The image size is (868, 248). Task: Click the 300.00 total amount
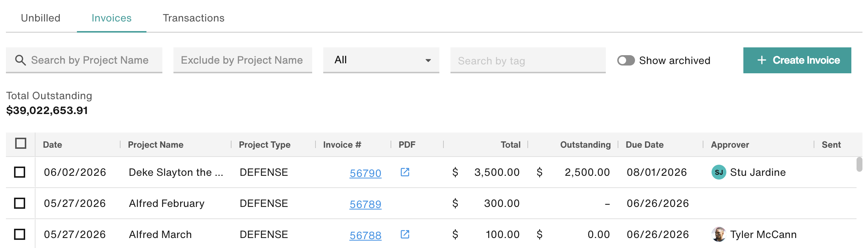click(x=501, y=203)
